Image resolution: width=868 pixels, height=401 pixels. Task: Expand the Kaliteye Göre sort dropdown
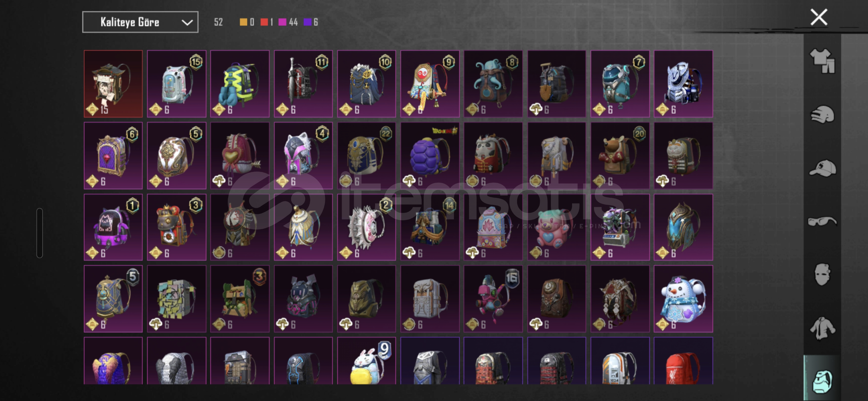click(140, 22)
